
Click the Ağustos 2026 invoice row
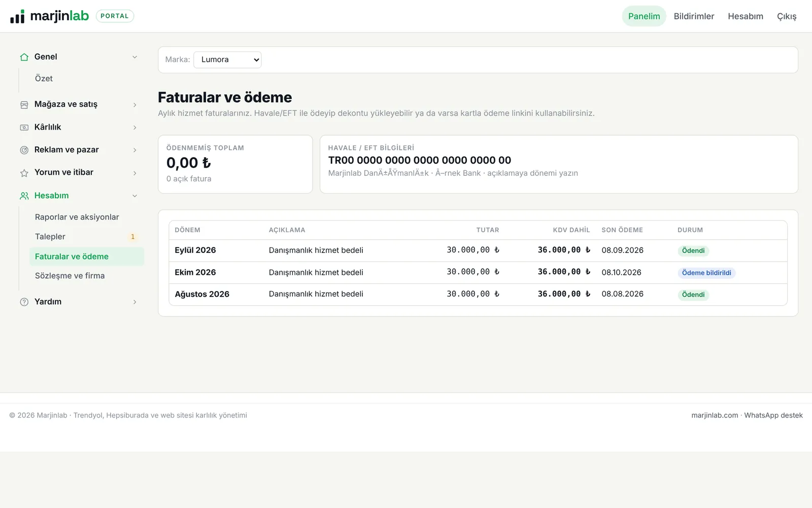coord(478,294)
